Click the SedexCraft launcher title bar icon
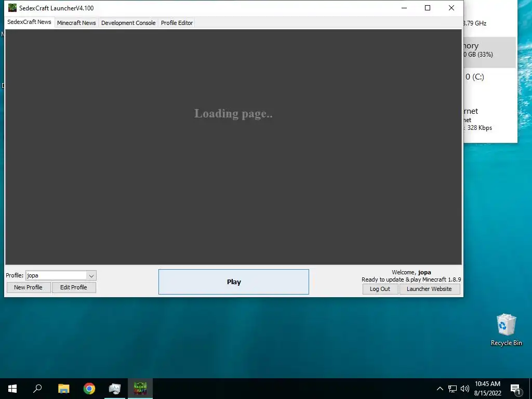532x399 pixels. [x=12, y=8]
